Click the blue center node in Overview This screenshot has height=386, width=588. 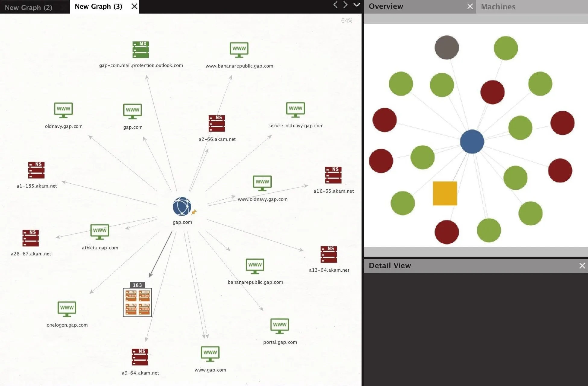click(472, 142)
